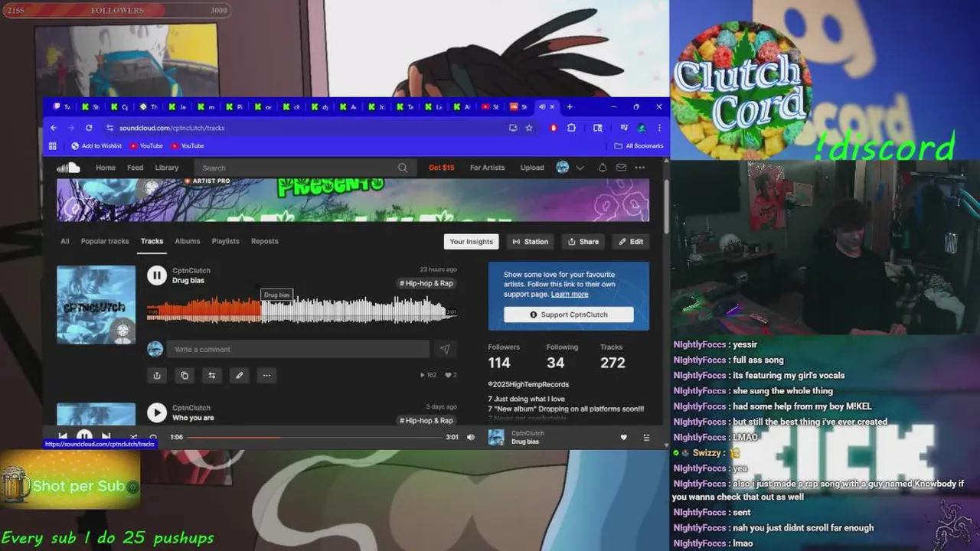Open For Artists link
Viewport: 980px width, 551px height.
tap(488, 168)
